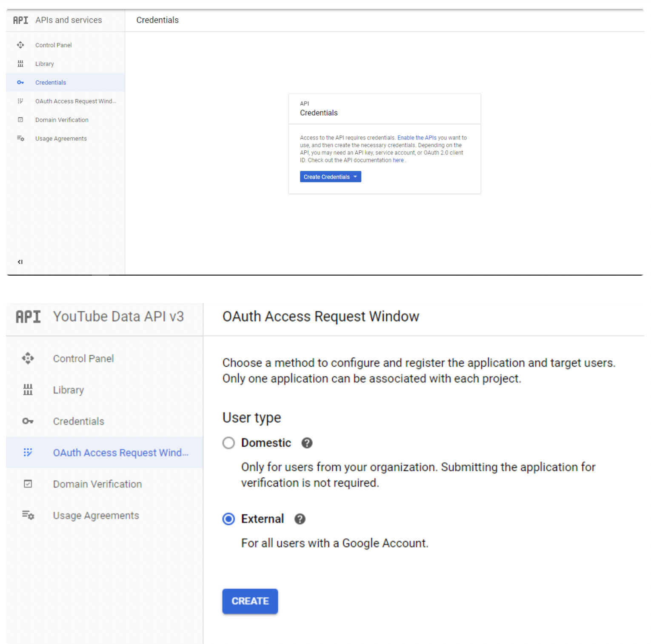651x644 pixels.
Task: Select OAuth Access Request Window in the lower sidebar
Action: pyautogui.click(x=105, y=452)
